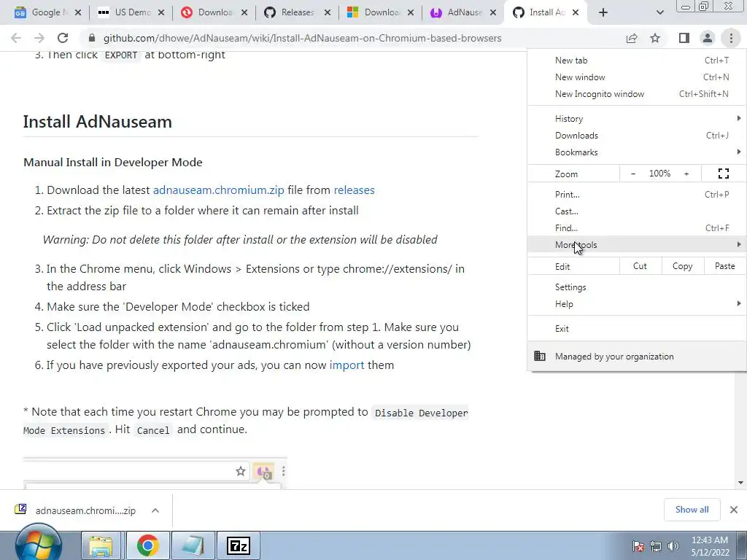
Task: Click the three-dot Chrome menu button
Action: [x=731, y=38]
